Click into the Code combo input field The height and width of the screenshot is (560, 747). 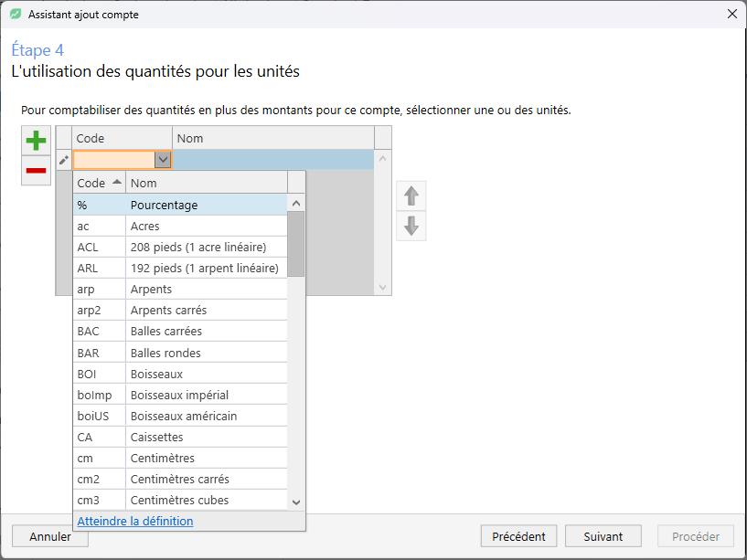[x=114, y=160]
